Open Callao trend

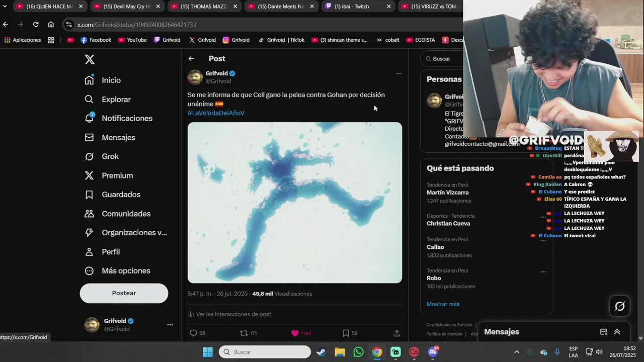click(435, 247)
